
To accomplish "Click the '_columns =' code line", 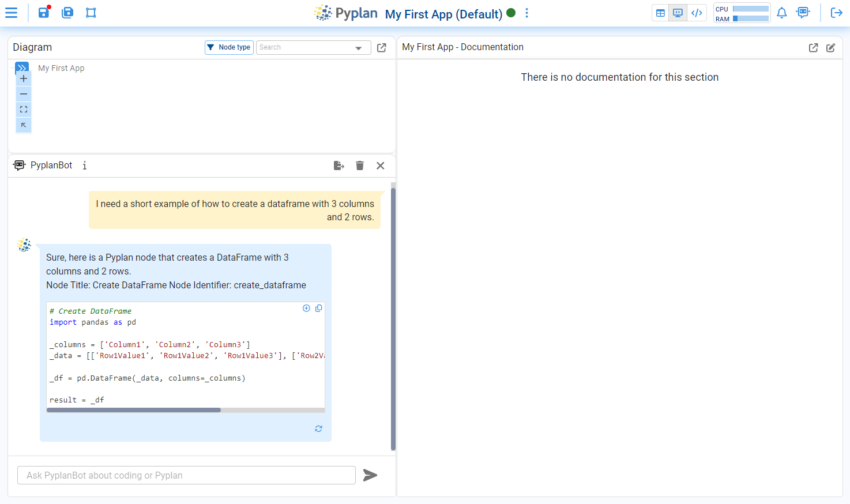I will tap(150, 345).
